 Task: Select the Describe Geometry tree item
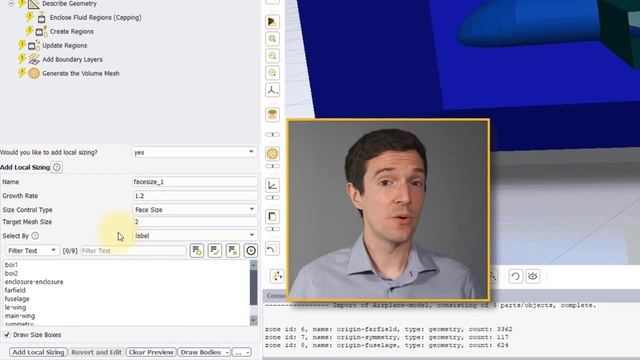click(x=69, y=4)
